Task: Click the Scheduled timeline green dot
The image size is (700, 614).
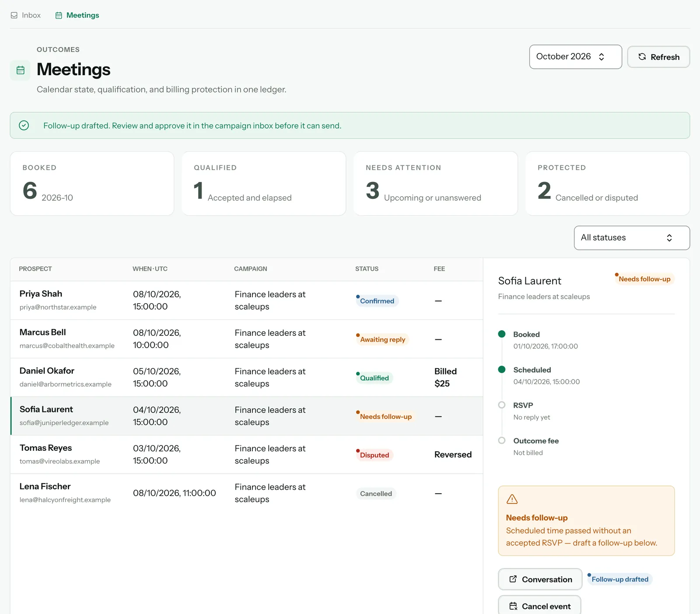Action: tap(502, 370)
